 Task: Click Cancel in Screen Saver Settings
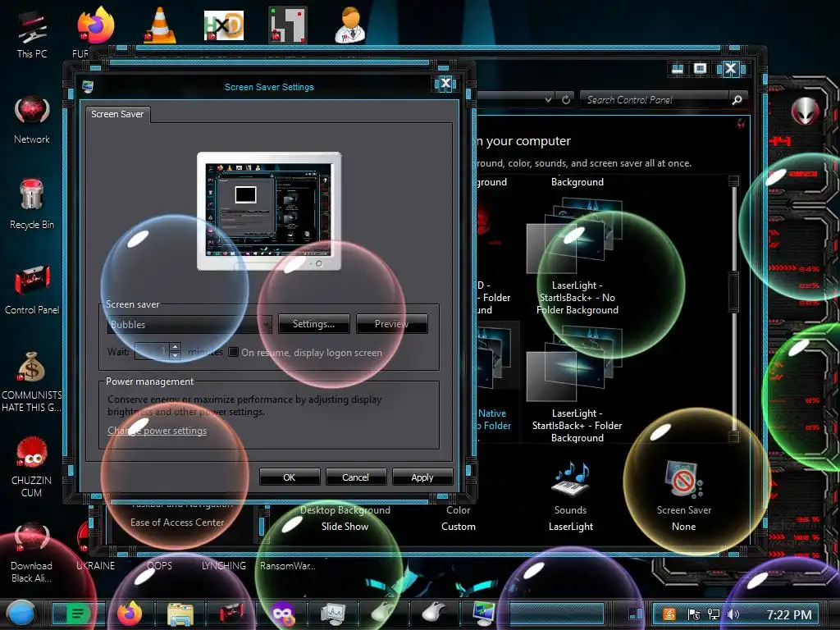pos(356,477)
